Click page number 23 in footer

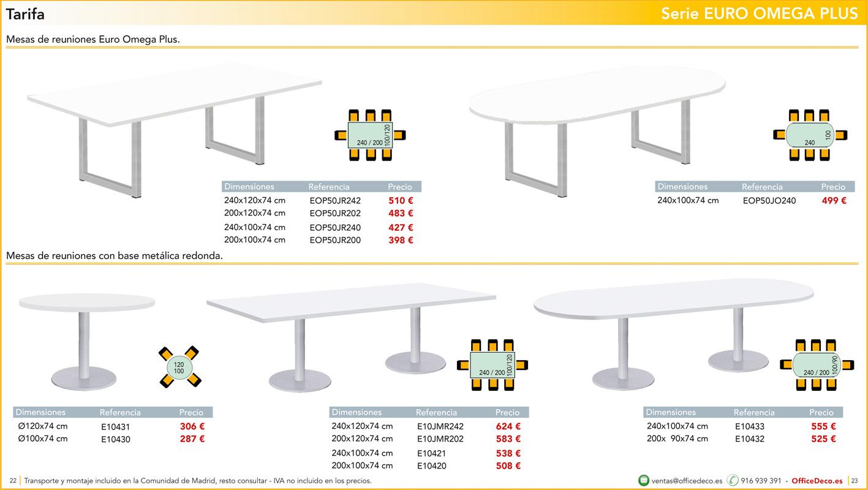click(855, 481)
